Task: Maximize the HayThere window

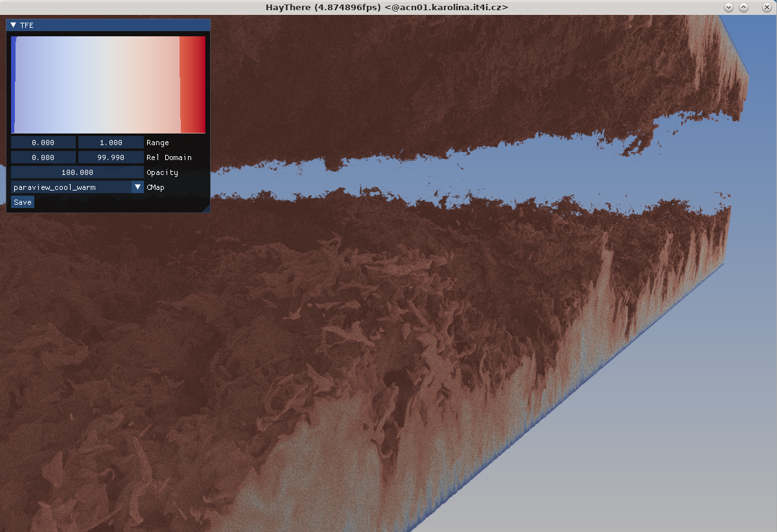Action: (x=744, y=7)
